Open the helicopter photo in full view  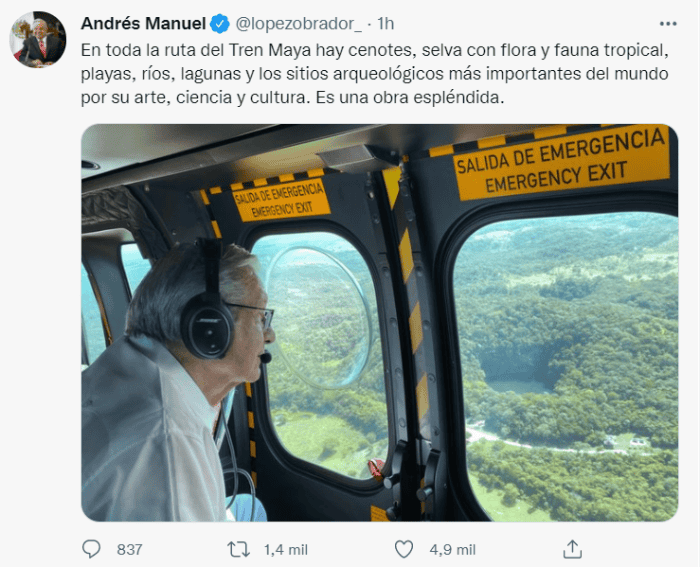pyautogui.click(x=379, y=322)
